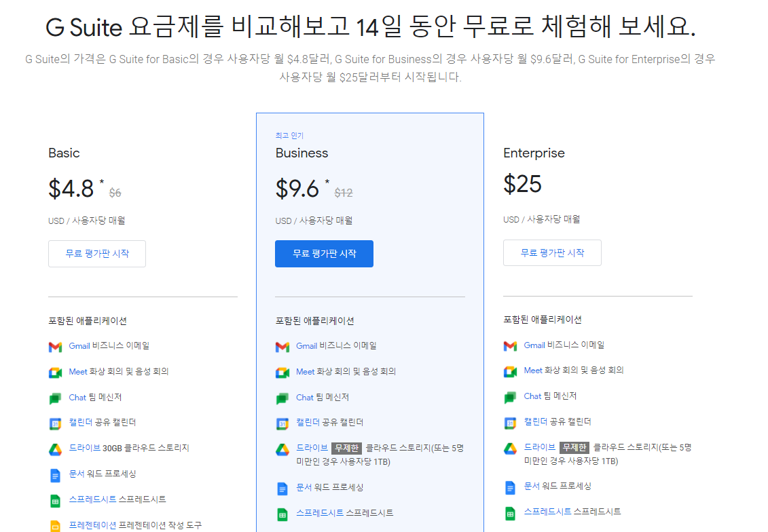Open Gmail link under Basic plan
This screenshot has width=768, height=532.
click(x=79, y=346)
